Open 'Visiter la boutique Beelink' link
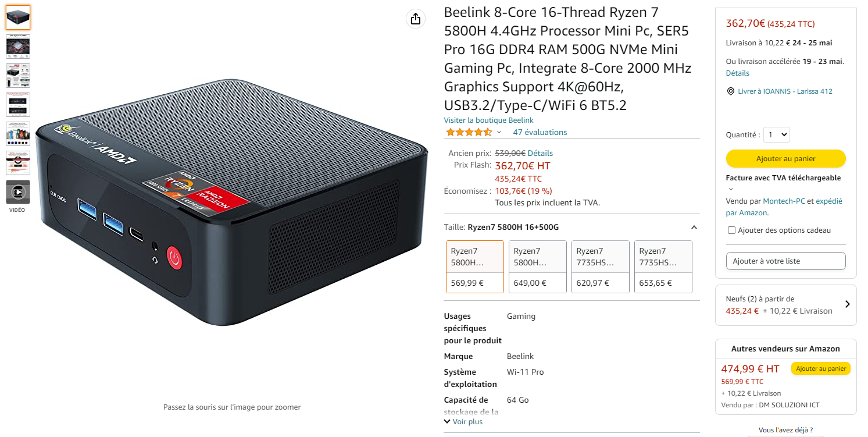This screenshot has width=868, height=437. [488, 120]
